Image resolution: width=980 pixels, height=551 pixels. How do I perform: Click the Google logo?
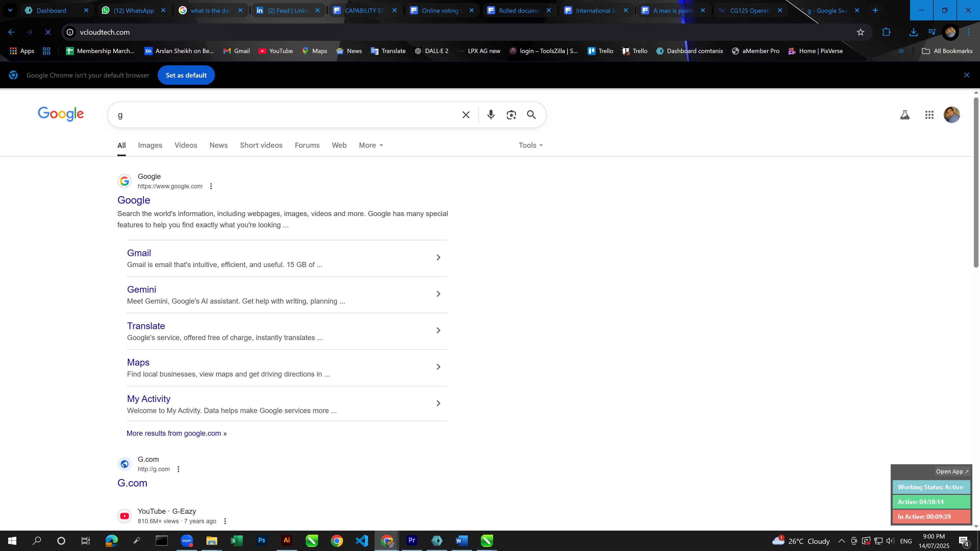60,114
